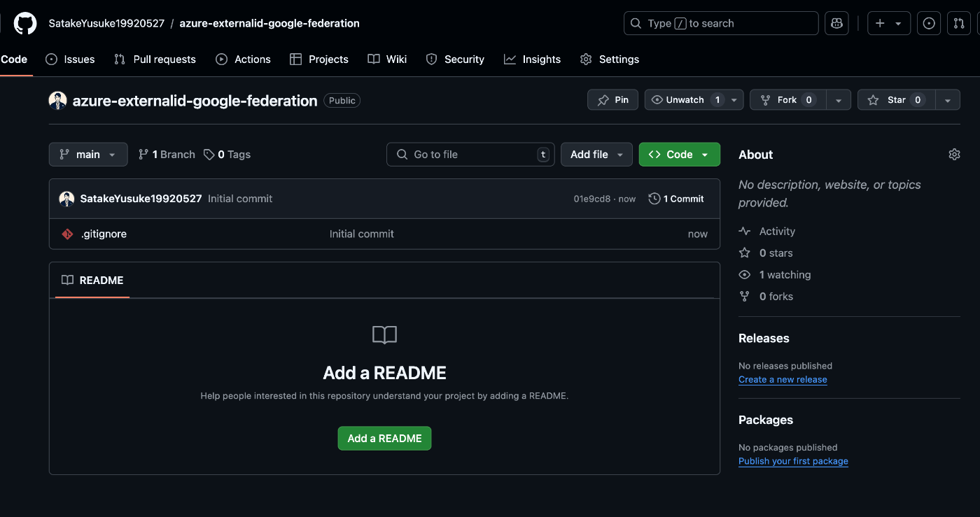Open commit hash 01e9cd8

coord(592,199)
